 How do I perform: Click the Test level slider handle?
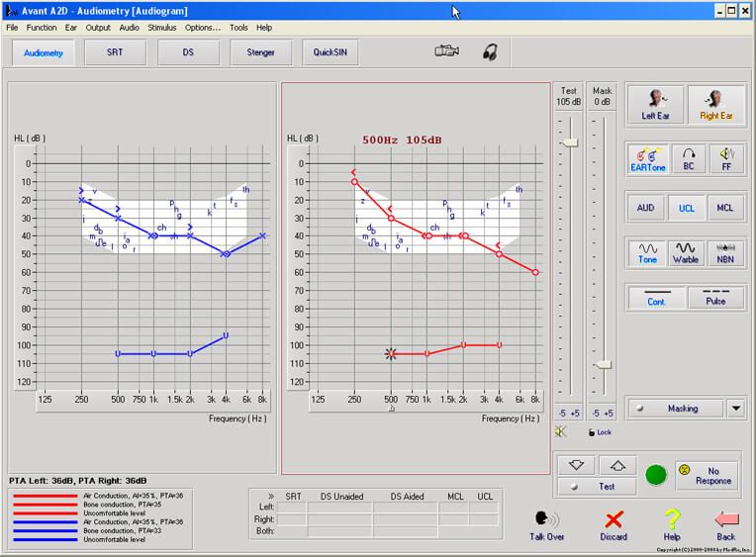[569, 142]
